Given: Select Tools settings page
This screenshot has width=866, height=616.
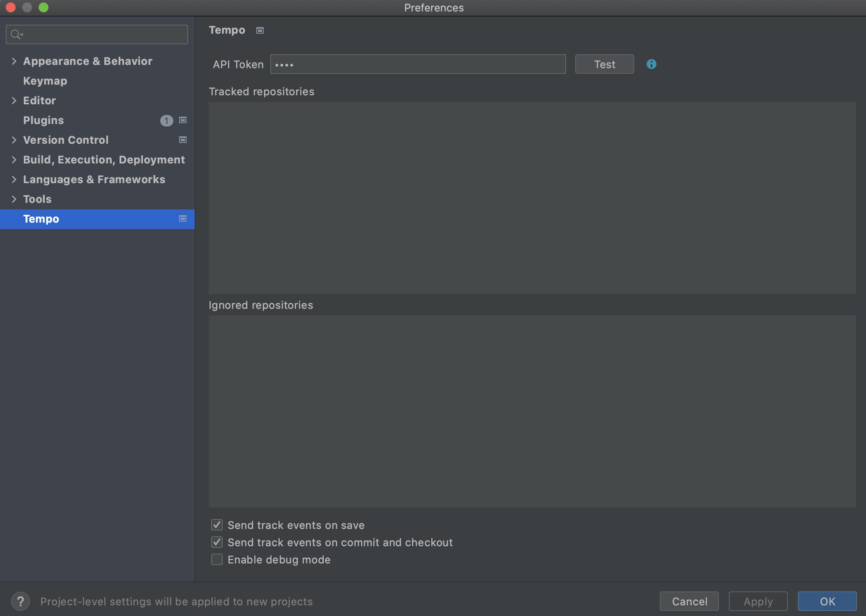Looking at the screenshot, I should pos(37,199).
